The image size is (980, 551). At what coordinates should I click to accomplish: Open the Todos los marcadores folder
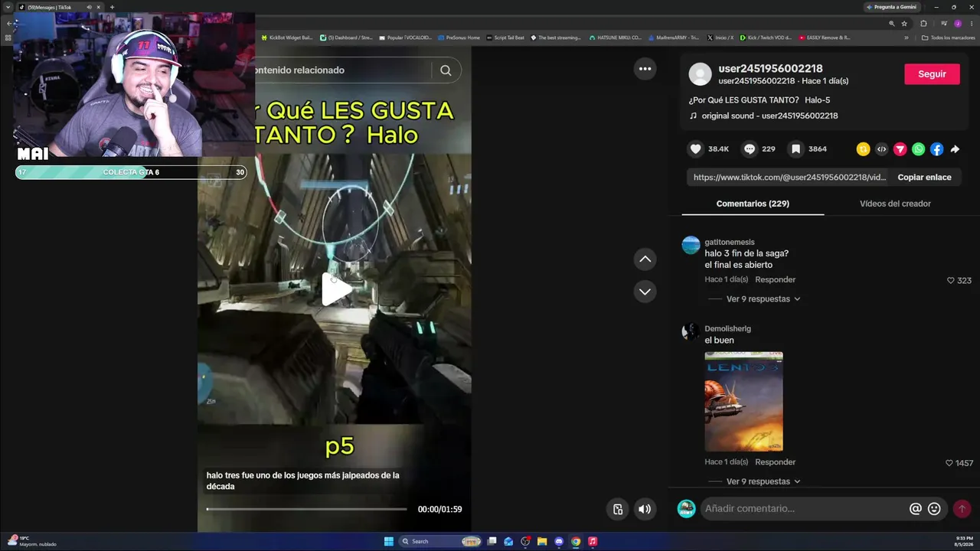(x=949, y=37)
